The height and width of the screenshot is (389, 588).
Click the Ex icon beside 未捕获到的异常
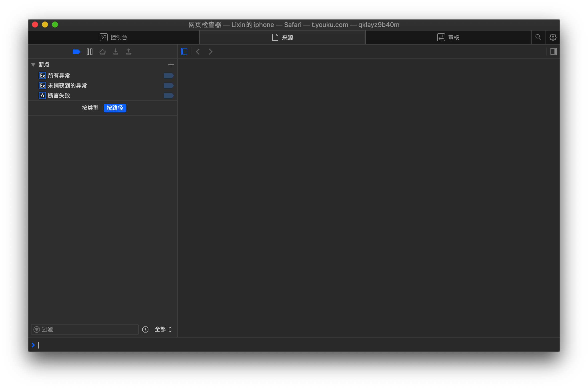pyautogui.click(x=42, y=85)
